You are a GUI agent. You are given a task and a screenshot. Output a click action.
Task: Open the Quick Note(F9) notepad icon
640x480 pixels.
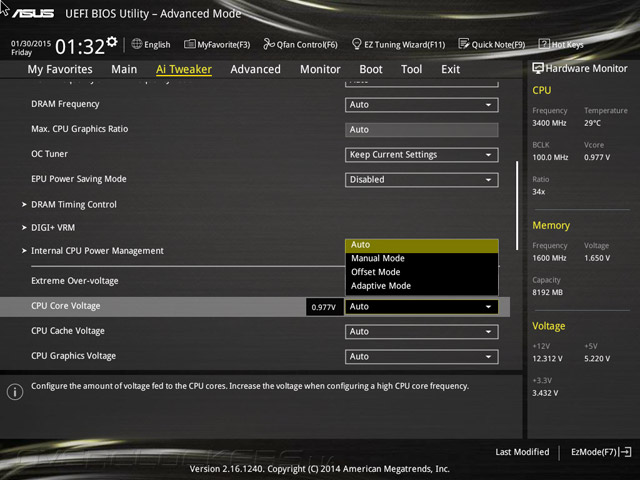(x=464, y=44)
